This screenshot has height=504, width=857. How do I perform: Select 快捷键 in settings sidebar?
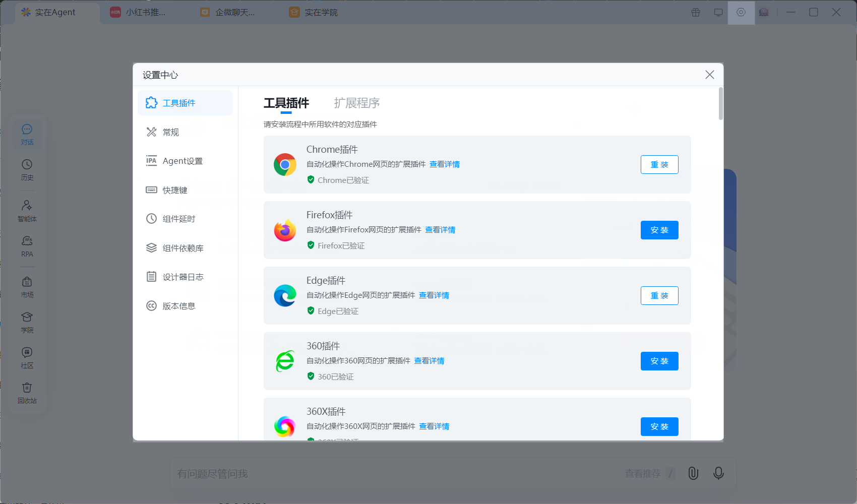(x=185, y=190)
